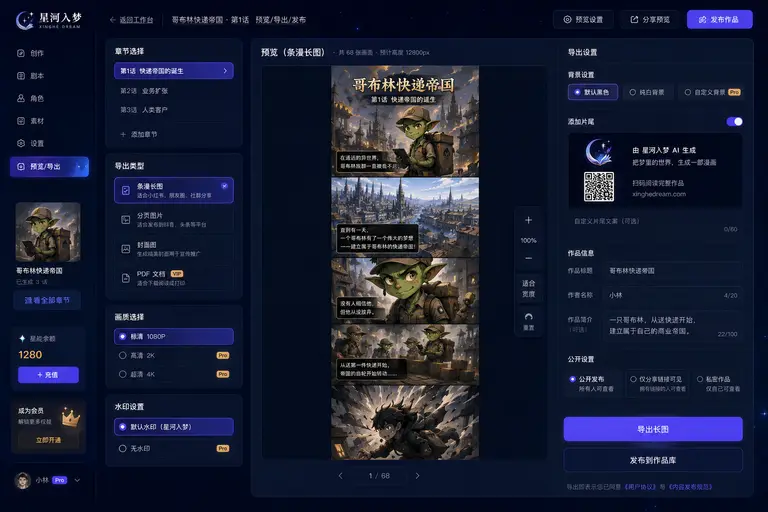Screen dimensions: 768x512
Task: Expand user menu next to 小林 Pro
Action: [77, 480]
